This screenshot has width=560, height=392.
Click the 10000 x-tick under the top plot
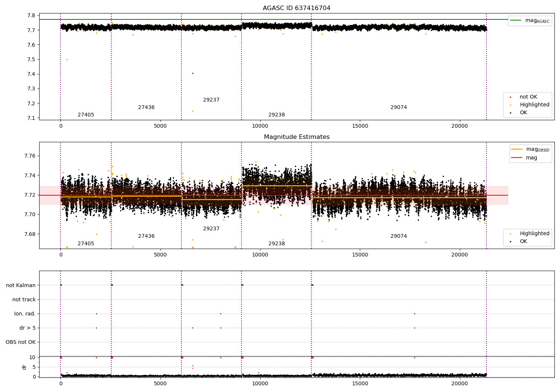pyautogui.click(x=260, y=126)
